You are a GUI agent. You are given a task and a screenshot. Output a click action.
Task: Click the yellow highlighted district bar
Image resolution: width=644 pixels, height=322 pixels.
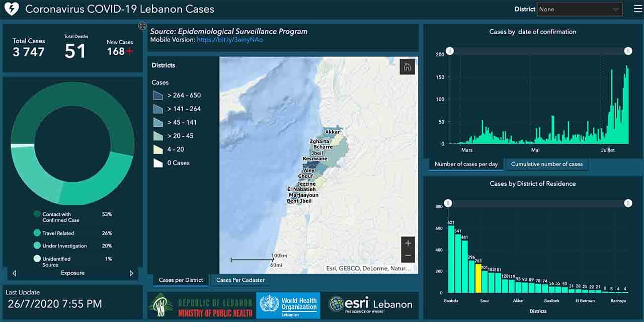(478, 278)
